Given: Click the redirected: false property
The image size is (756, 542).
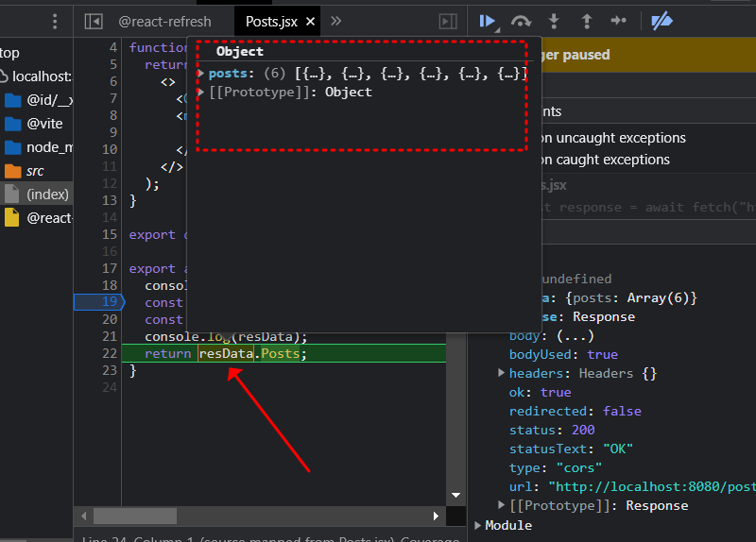Looking at the screenshot, I should point(576,411).
